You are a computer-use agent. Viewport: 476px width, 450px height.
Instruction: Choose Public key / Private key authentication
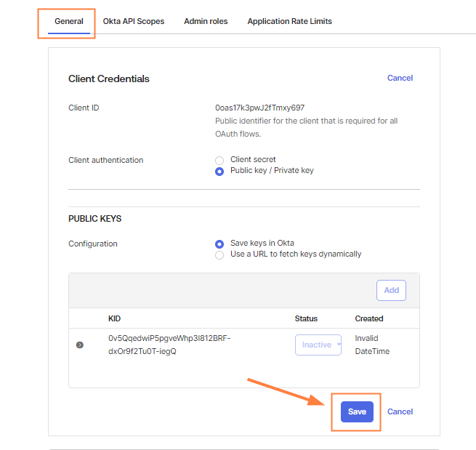coord(219,171)
